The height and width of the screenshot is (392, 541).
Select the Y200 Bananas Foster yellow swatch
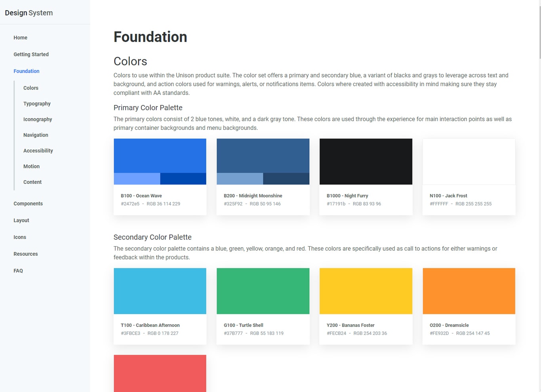click(x=366, y=291)
